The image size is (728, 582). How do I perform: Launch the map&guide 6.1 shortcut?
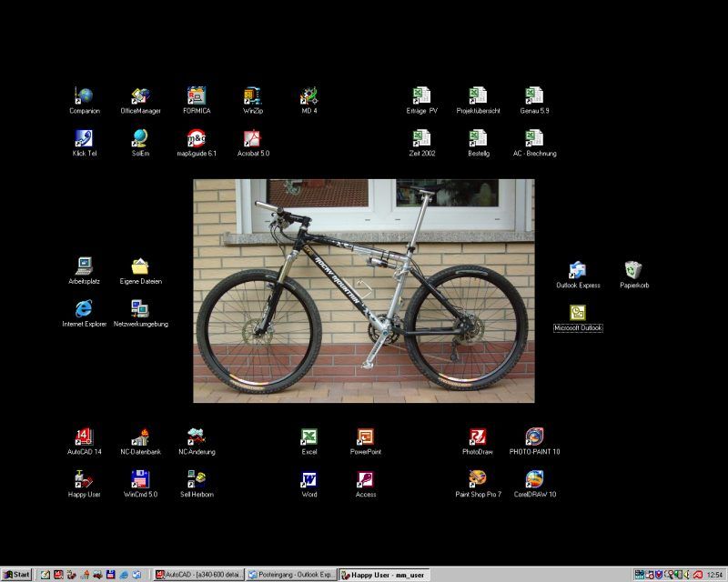[196, 139]
